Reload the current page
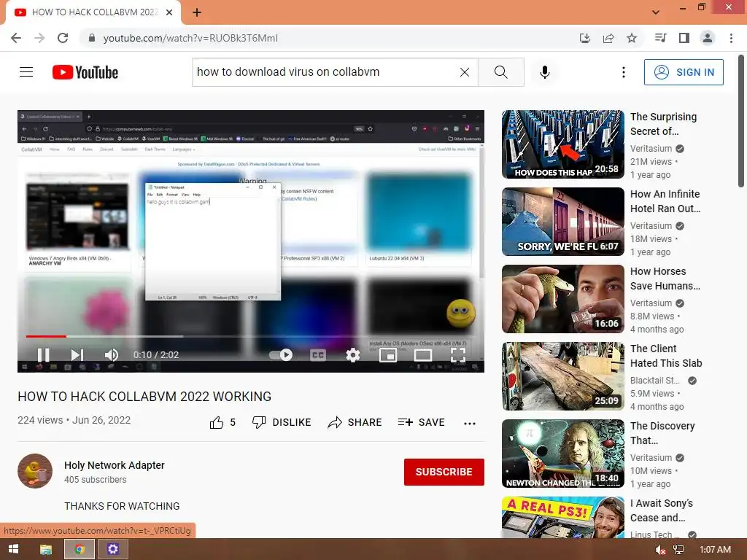This screenshot has height=560, width=747. 63,38
